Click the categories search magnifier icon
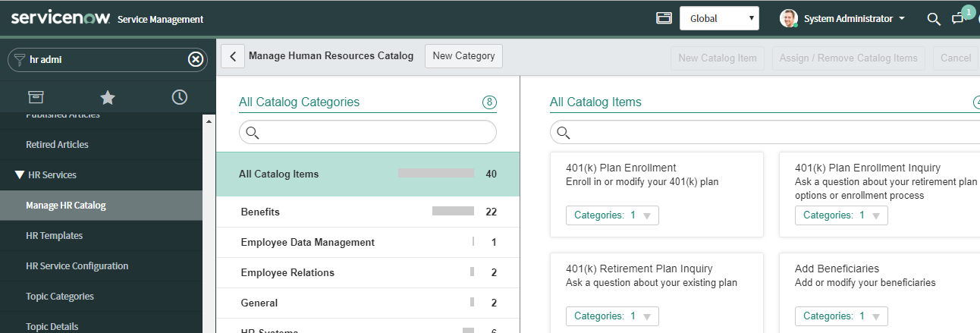This screenshot has height=333, width=980. coord(253,133)
